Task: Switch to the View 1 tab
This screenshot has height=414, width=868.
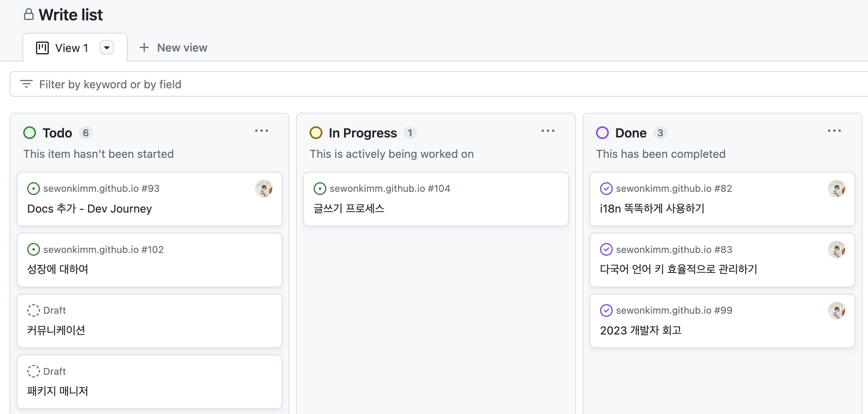Action: 71,48
